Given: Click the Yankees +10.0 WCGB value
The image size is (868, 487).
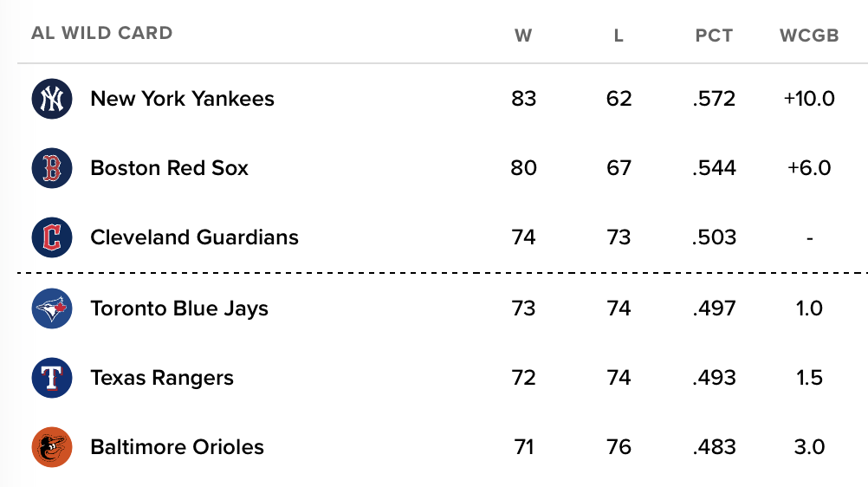Looking at the screenshot, I should tap(809, 99).
